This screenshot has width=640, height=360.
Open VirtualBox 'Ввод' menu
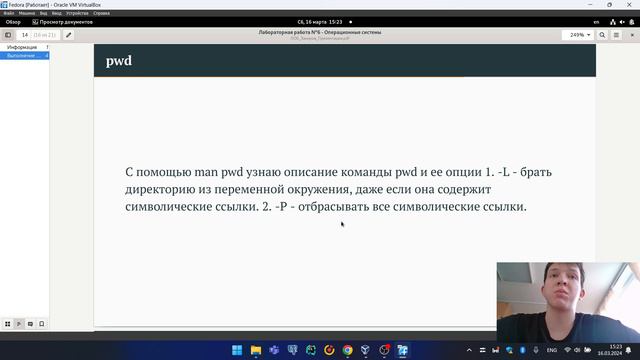point(57,13)
